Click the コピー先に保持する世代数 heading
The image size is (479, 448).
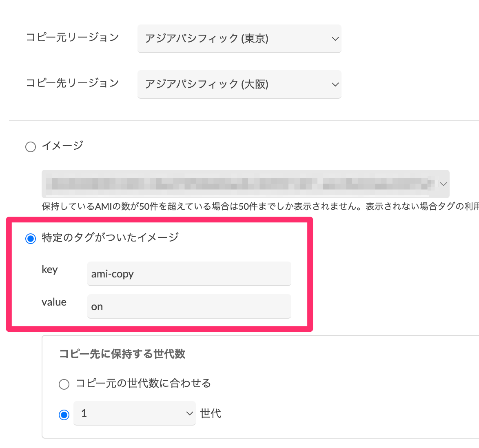coord(122,354)
